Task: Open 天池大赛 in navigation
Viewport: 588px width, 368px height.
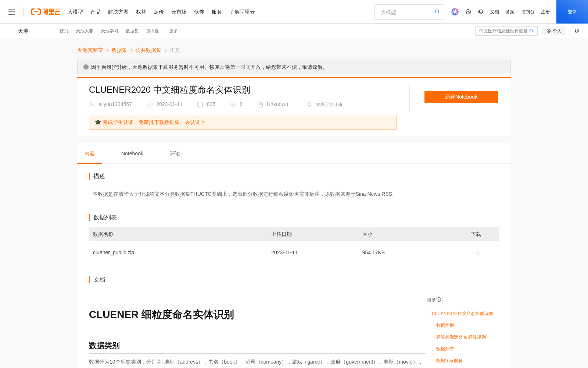Action: click(85, 31)
